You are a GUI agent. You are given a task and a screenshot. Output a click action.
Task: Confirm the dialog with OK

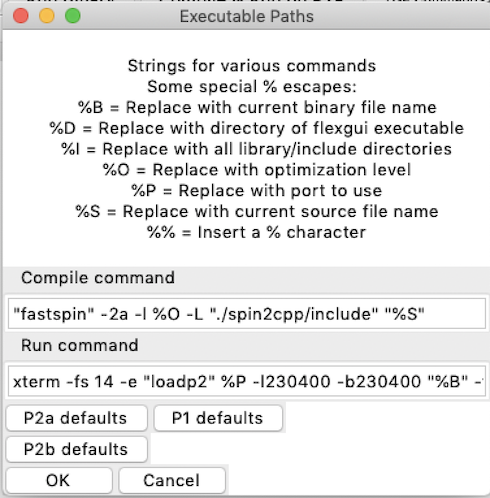(x=59, y=481)
